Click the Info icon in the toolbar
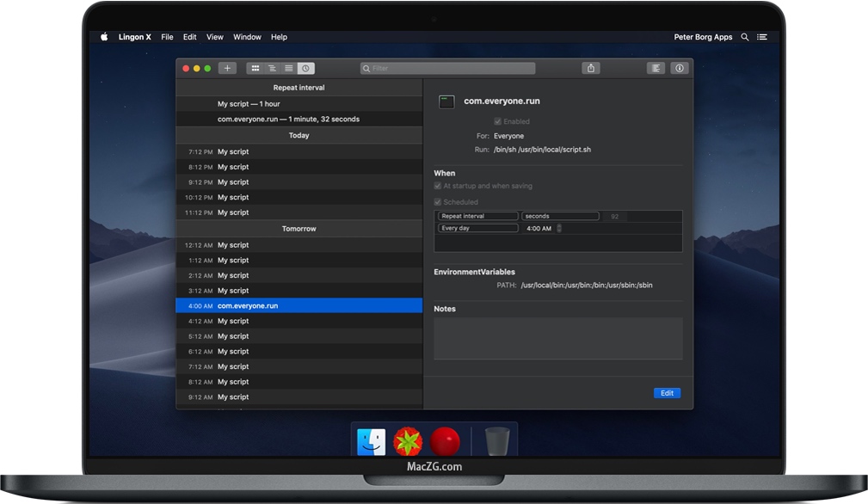The image size is (868, 504). (680, 67)
